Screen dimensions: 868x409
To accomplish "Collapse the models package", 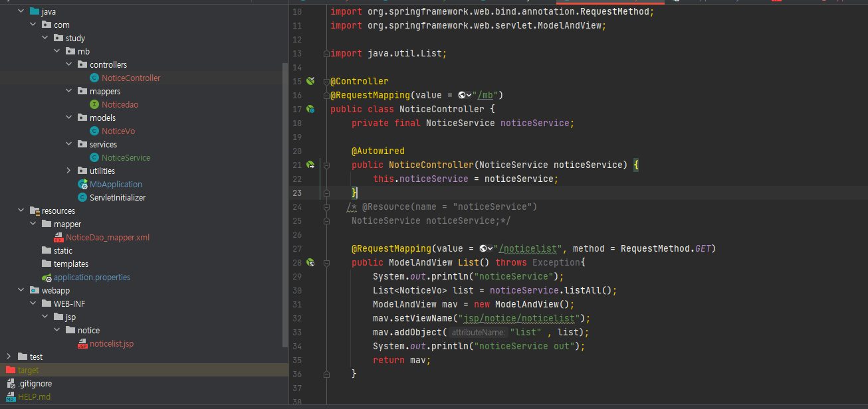I will (69, 118).
